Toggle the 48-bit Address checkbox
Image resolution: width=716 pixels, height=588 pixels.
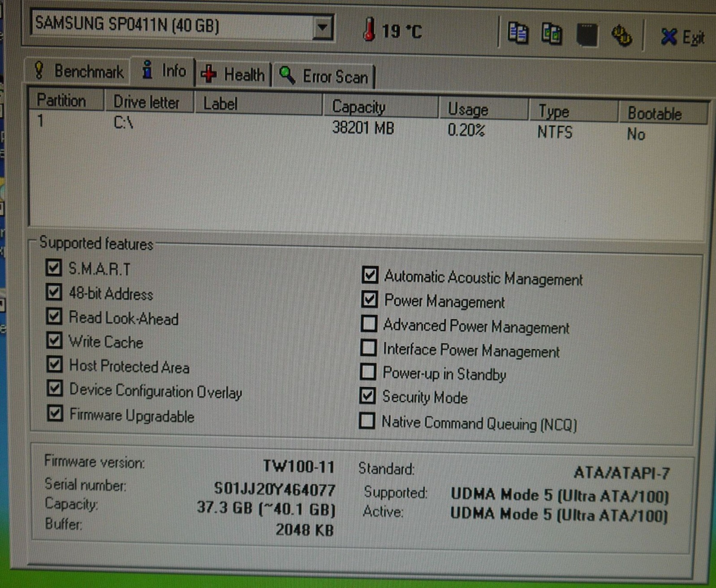(54, 292)
